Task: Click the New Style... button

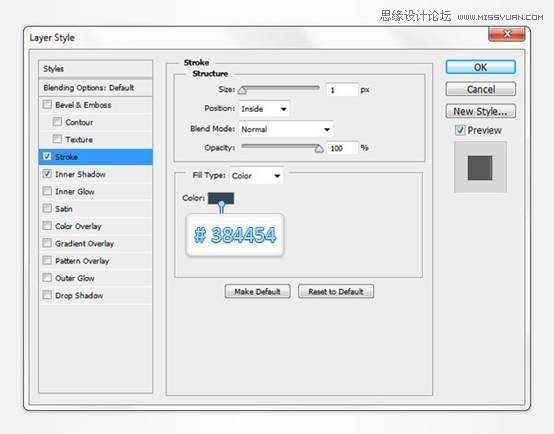Action: pos(481,111)
